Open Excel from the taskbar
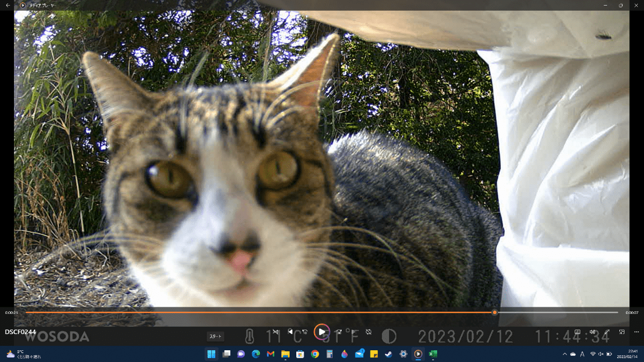Image resolution: width=644 pixels, height=362 pixels. 433,354
